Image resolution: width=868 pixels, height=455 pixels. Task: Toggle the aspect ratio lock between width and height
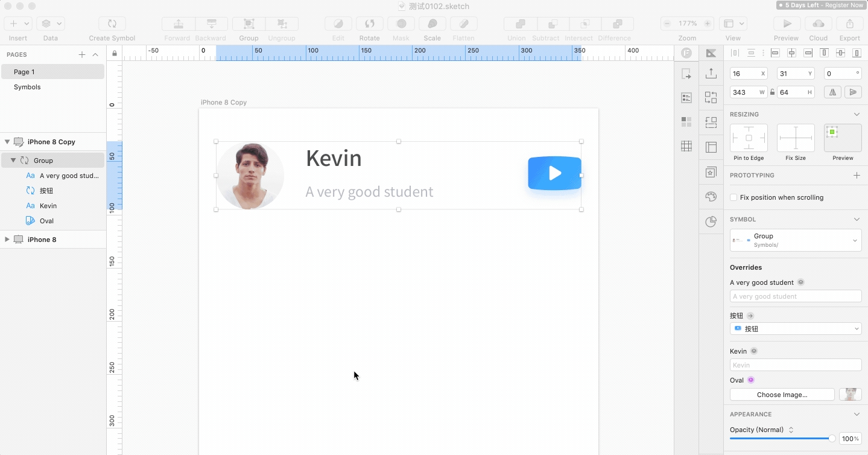click(772, 92)
